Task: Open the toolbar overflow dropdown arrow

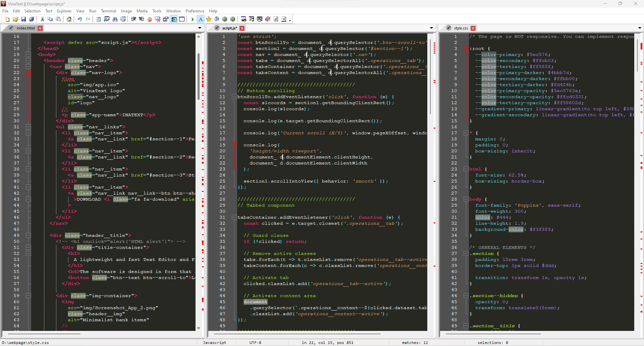Action: pyautogui.click(x=290, y=21)
